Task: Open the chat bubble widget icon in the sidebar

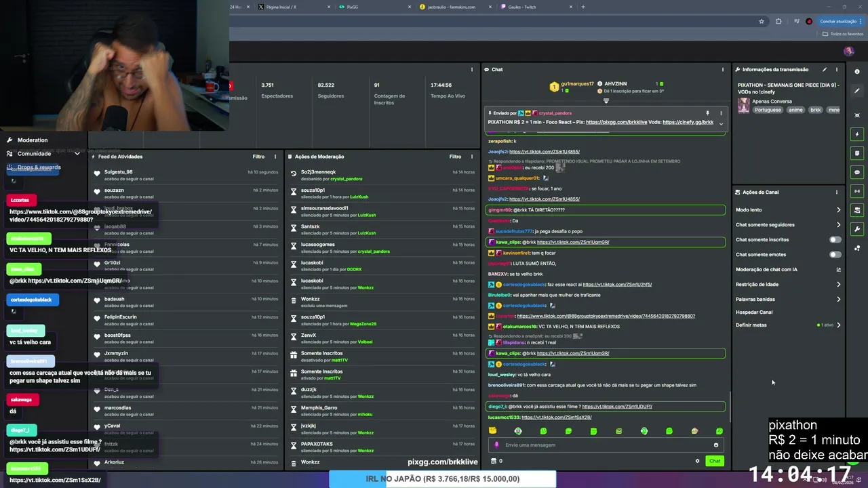Action: [x=857, y=172]
